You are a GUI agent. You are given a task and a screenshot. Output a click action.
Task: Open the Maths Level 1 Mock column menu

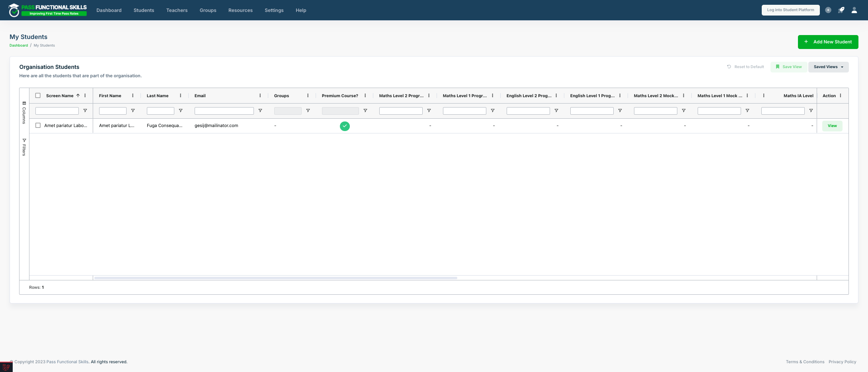[747, 96]
